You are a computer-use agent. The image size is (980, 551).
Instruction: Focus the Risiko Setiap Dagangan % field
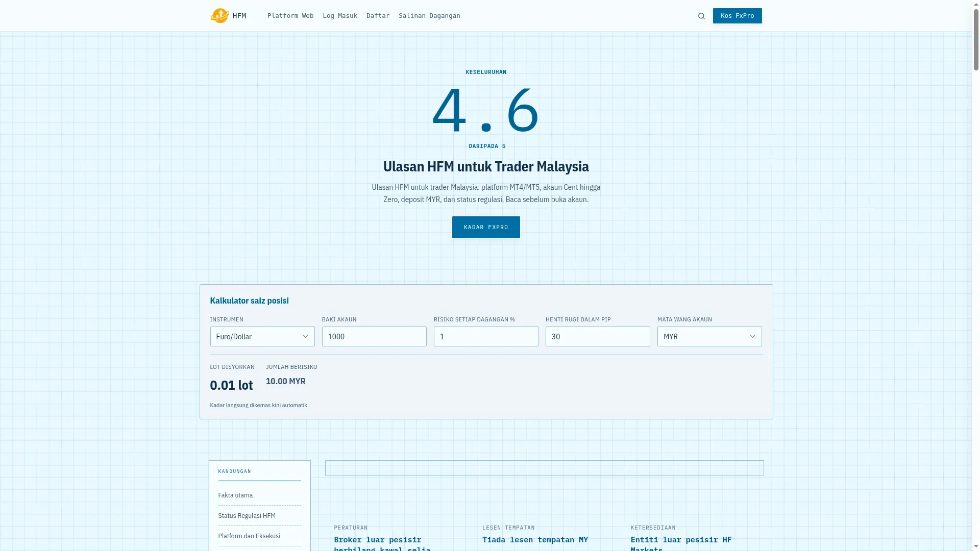(486, 337)
